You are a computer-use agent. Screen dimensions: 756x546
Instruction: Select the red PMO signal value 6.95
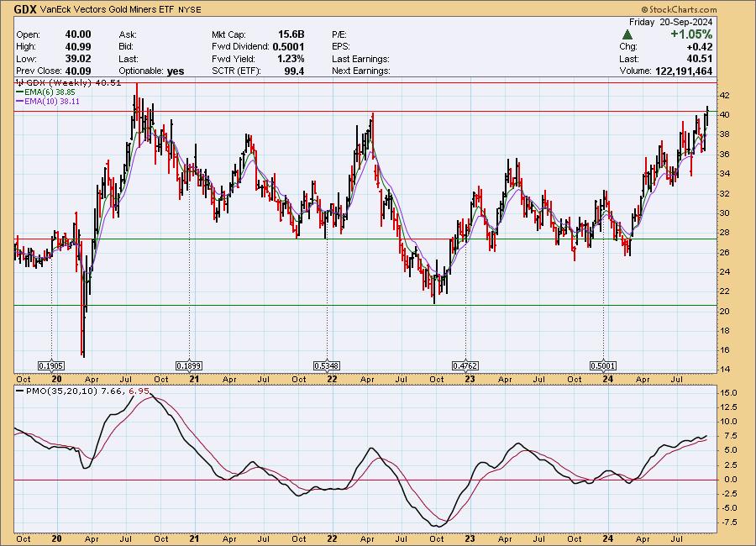click(x=139, y=391)
